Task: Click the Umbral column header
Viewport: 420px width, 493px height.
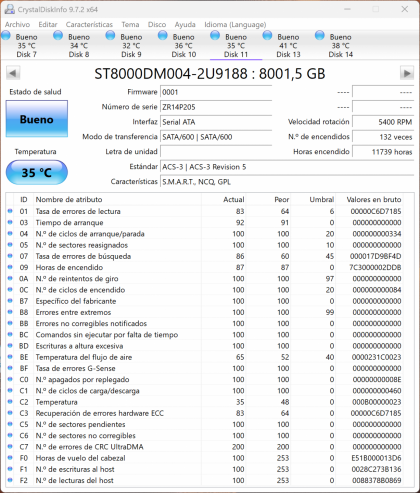Action: [313, 199]
